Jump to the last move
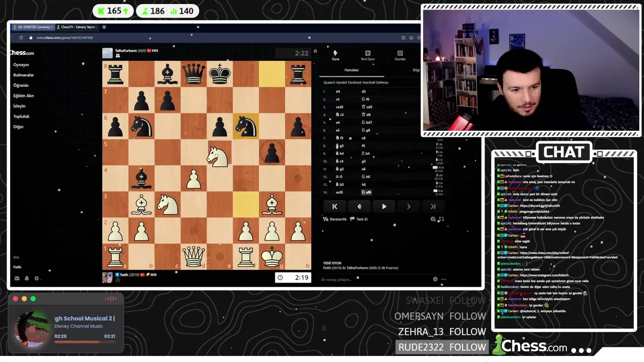This screenshot has height=362, width=644. 433,206
